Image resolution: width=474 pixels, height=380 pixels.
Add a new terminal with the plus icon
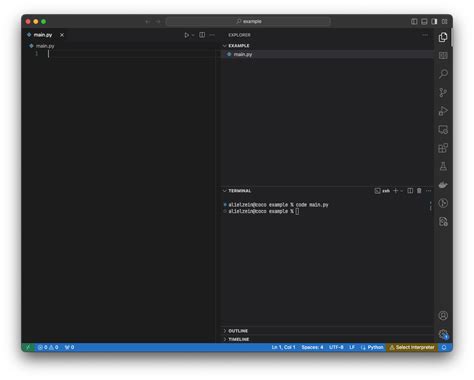396,191
